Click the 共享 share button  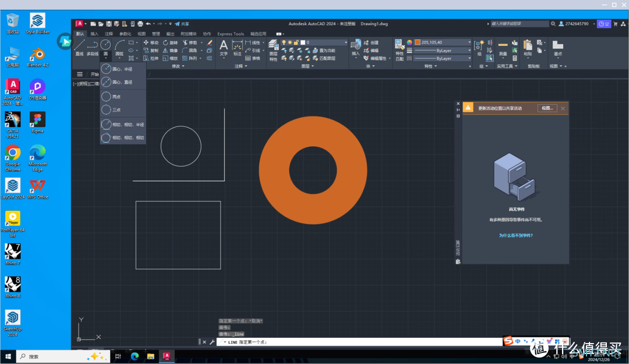tap(182, 24)
